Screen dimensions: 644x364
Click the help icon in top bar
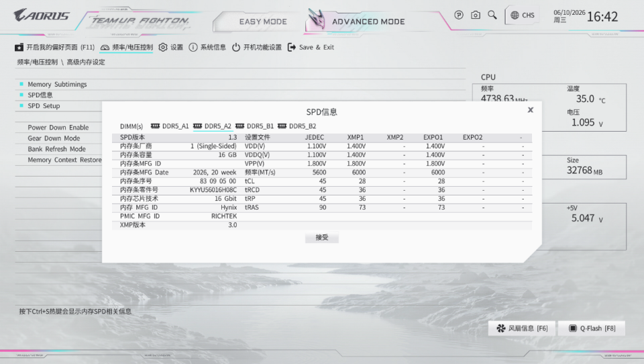(x=459, y=15)
